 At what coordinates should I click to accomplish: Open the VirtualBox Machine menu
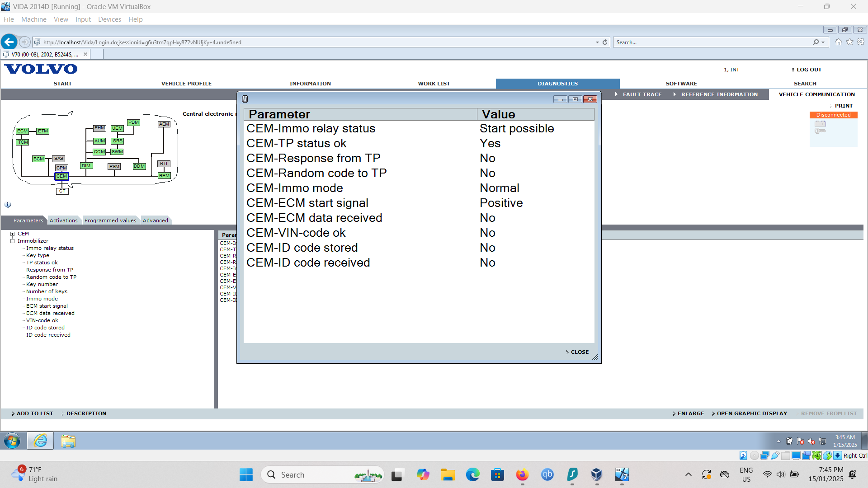(x=34, y=19)
